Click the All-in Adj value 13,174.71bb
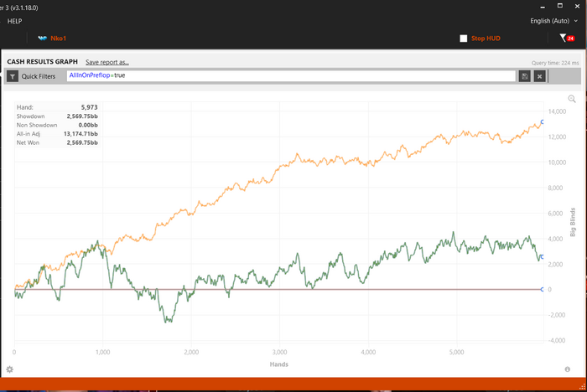The image size is (587, 392). coord(81,133)
